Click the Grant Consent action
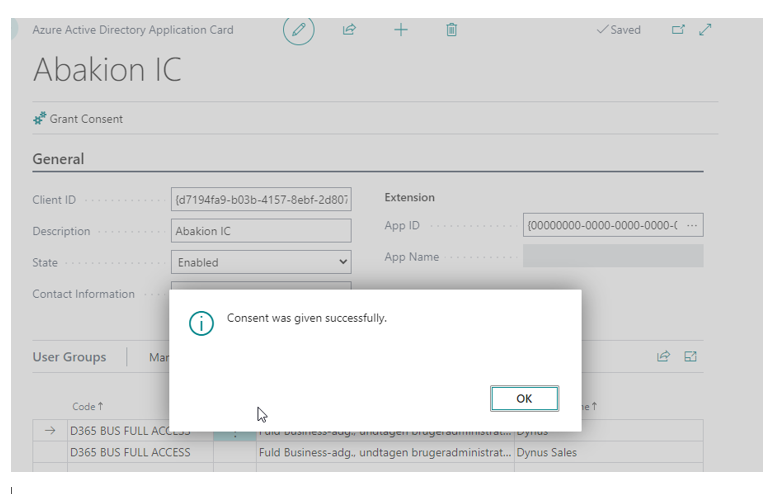This screenshot has height=494, width=782. (x=78, y=119)
